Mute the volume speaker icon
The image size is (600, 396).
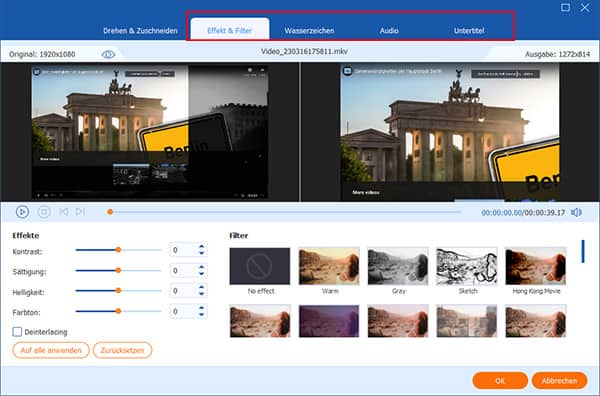[576, 212]
